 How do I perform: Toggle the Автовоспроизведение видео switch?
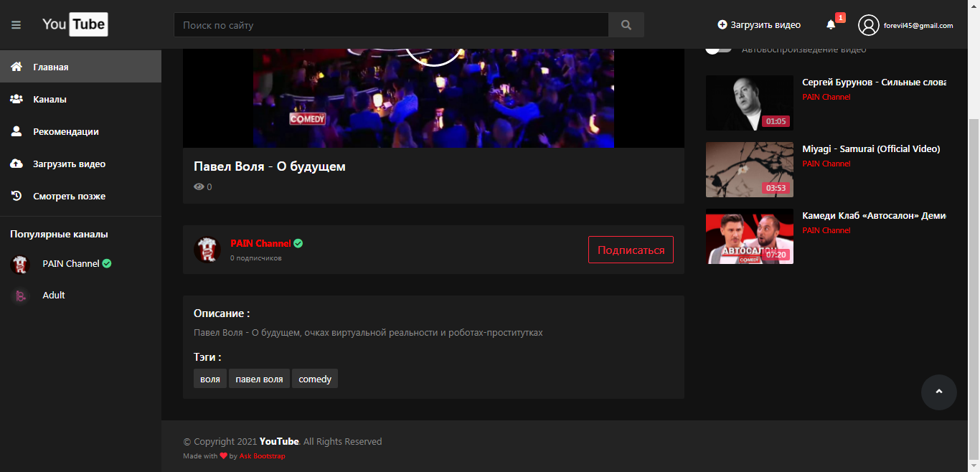(718, 49)
